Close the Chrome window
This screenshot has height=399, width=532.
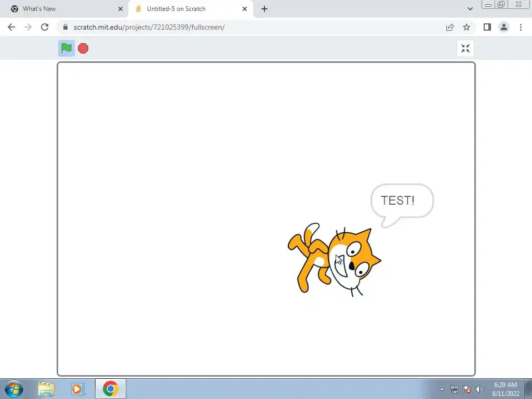[x=519, y=5]
